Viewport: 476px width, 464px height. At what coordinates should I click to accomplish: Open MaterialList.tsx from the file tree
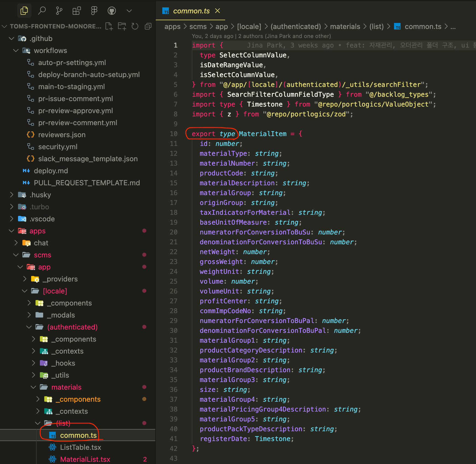pos(85,459)
